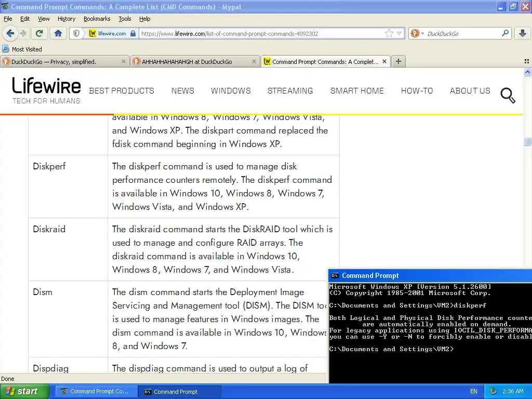
Task: Click the Lifewire logo
Action: 46,90
